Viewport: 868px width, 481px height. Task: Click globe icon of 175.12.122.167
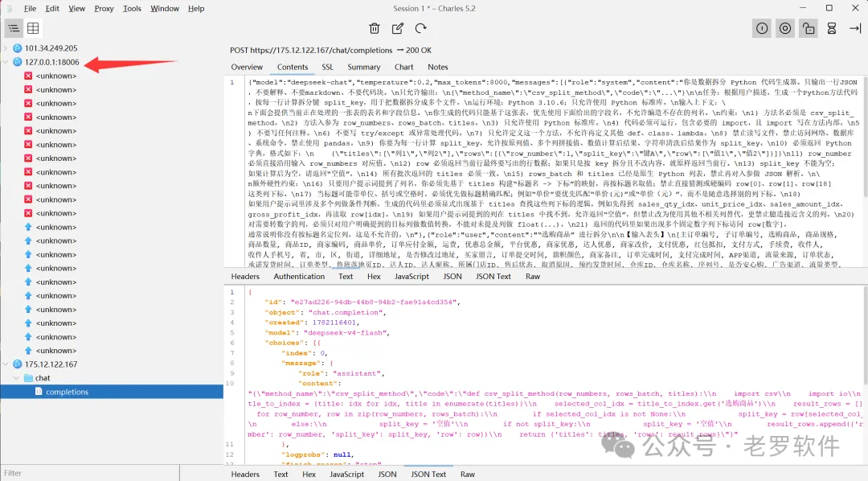click(x=17, y=364)
